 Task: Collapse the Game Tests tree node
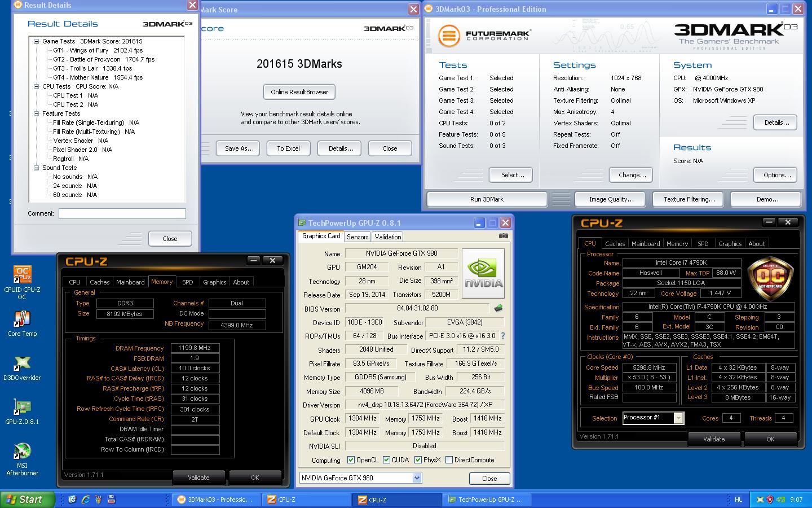pyautogui.click(x=36, y=41)
